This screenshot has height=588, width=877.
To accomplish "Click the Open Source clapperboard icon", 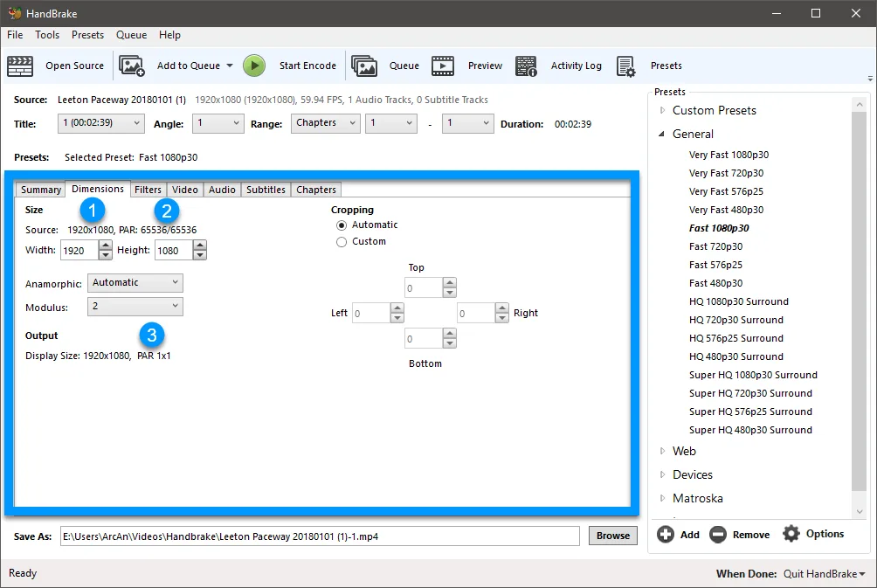I will point(20,66).
